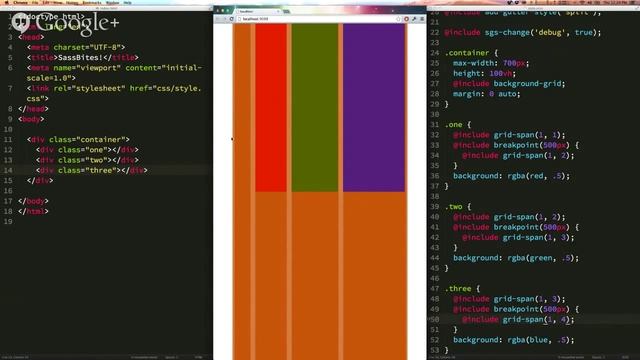Click the .one selector line
The image size is (640, 360).
458,124
